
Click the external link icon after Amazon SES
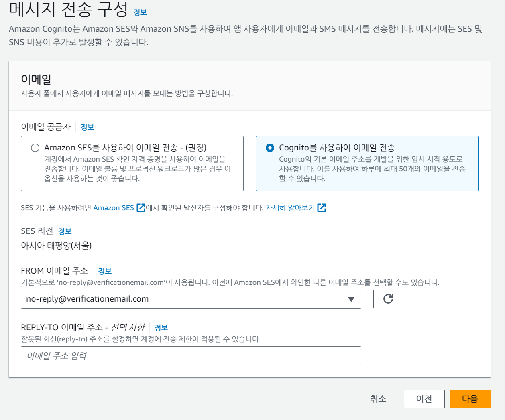pos(141,208)
